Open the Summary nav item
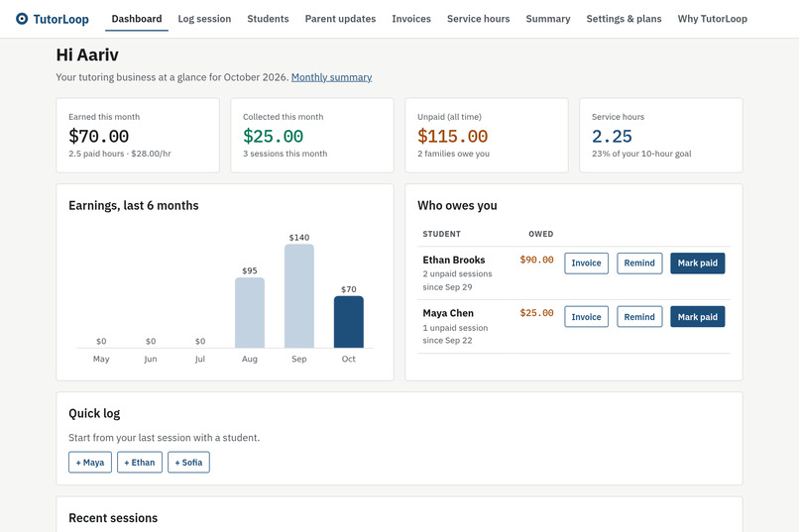The image size is (799, 532). [x=548, y=19]
